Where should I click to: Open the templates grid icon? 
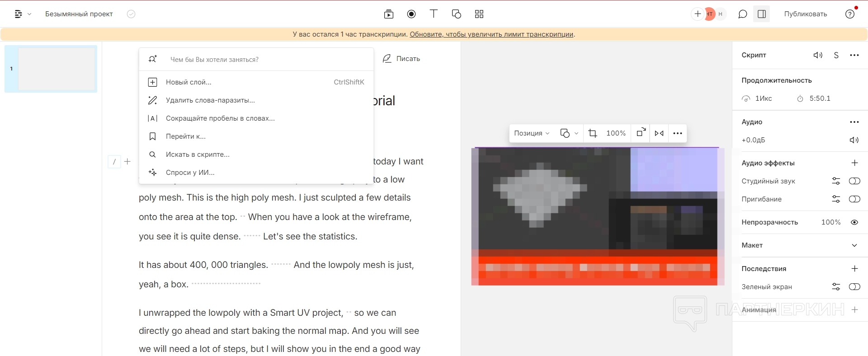pos(479,14)
